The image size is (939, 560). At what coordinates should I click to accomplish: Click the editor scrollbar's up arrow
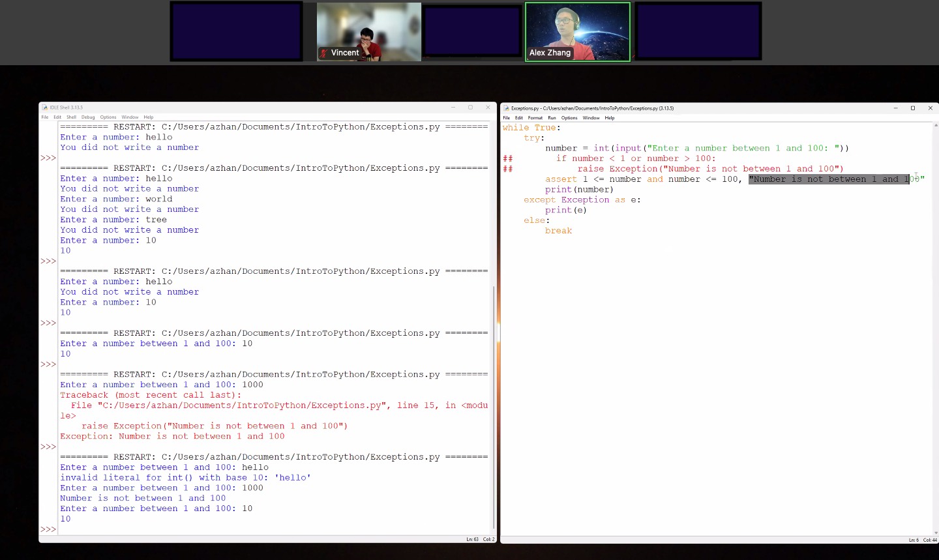[936, 125]
